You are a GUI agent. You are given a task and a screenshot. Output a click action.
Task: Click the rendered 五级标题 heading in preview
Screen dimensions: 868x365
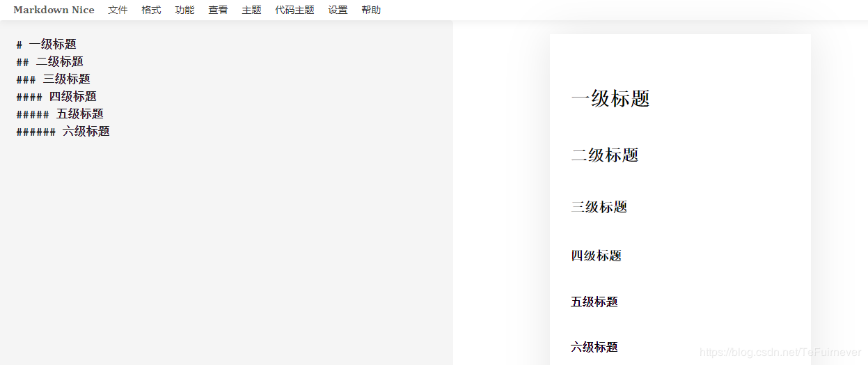pos(594,302)
